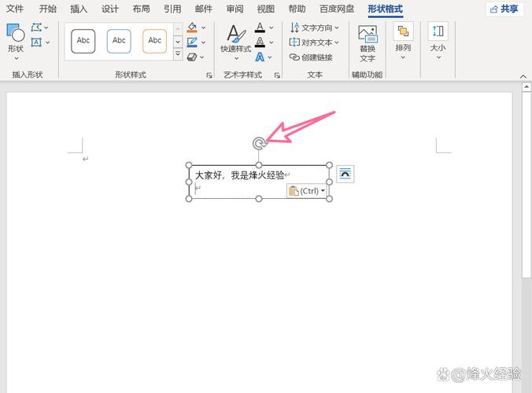
Task: Open the layout options icon beside text box
Action: (x=345, y=174)
